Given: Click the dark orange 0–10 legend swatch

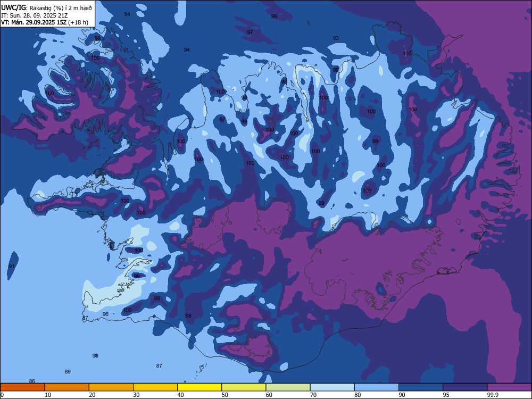Looking at the screenshot, I should (22, 387).
